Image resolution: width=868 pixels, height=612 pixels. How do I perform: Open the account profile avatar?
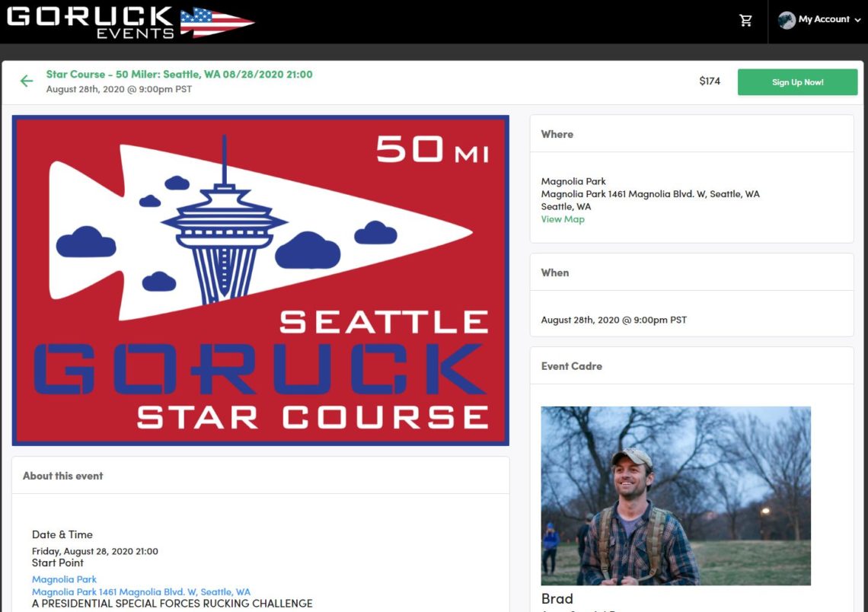click(x=786, y=20)
